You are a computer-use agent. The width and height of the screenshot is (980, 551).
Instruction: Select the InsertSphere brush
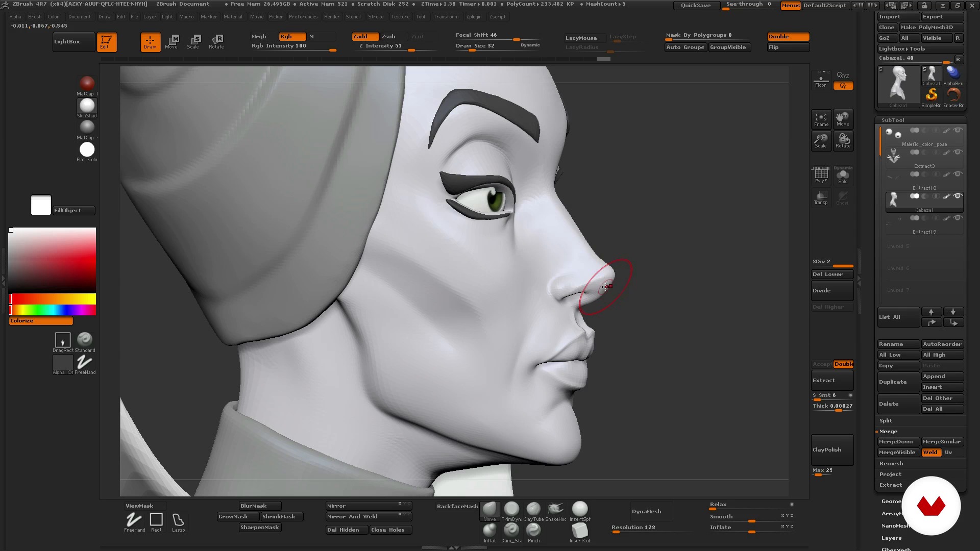click(x=580, y=511)
